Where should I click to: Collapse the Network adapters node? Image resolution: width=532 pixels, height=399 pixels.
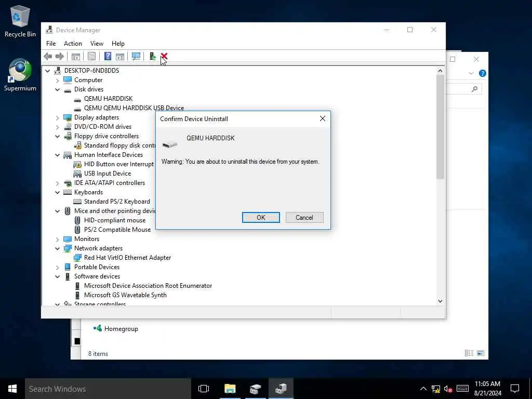pyautogui.click(x=57, y=248)
